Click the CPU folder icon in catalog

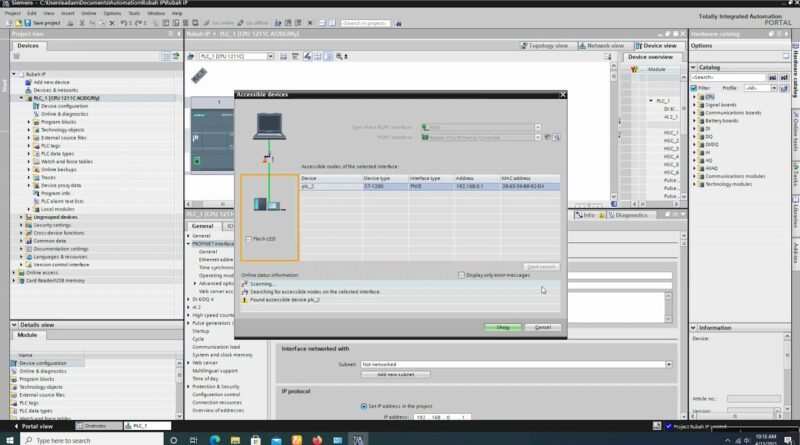point(702,97)
